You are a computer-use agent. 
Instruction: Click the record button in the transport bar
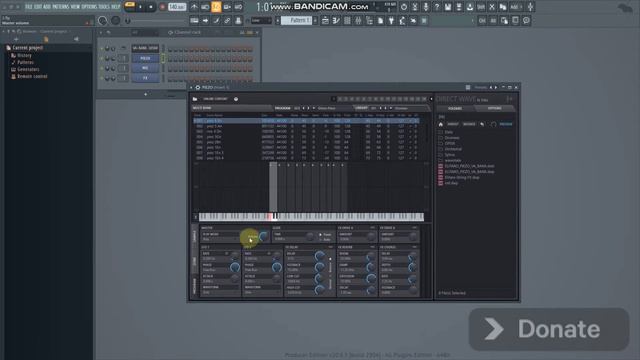click(x=162, y=7)
